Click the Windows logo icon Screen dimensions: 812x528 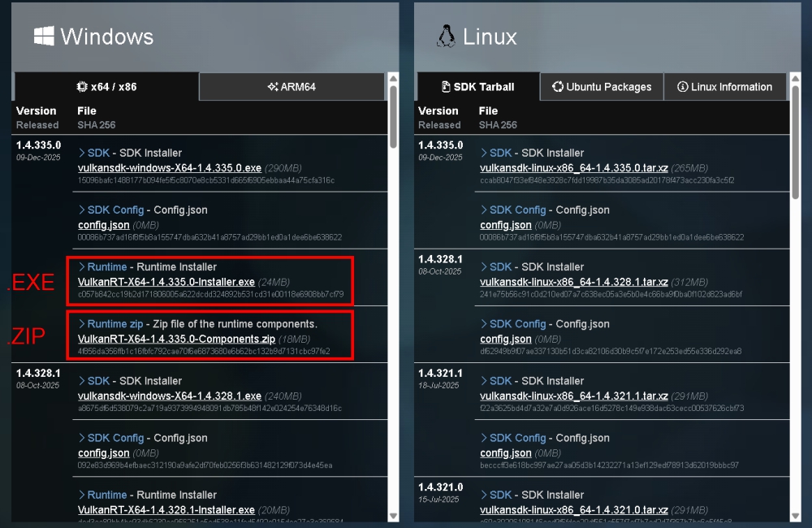[44, 36]
